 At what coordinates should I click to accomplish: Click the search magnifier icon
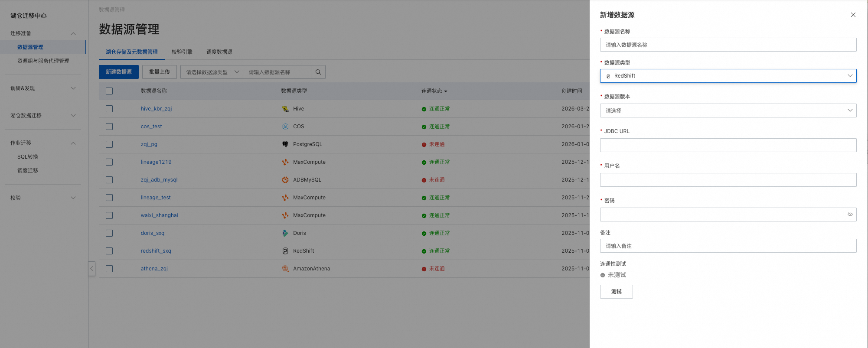[x=318, y=72]
